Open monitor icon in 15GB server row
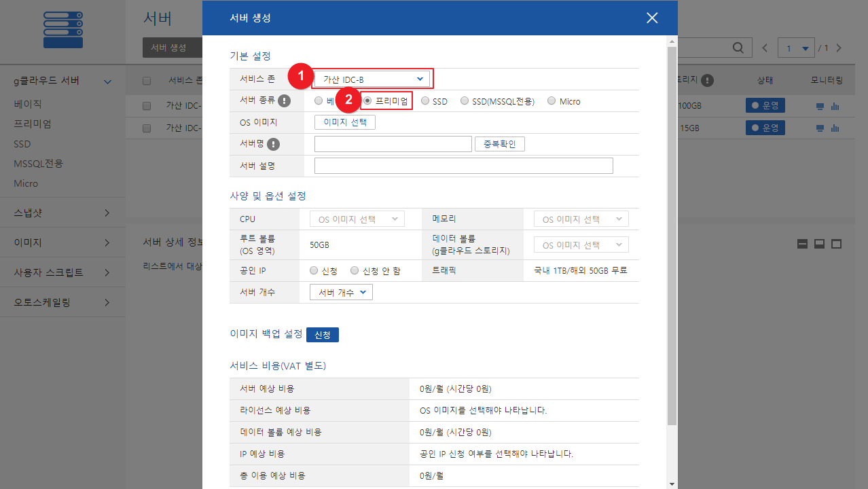Screen dimensions: 868x489 (820, 128)
